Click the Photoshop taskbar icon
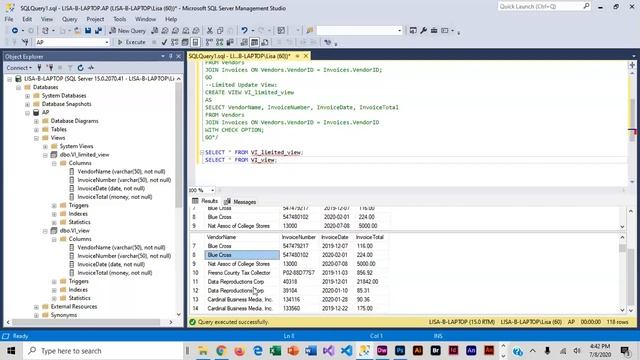This screenshot has height=360, width=640. coord(400,351)
